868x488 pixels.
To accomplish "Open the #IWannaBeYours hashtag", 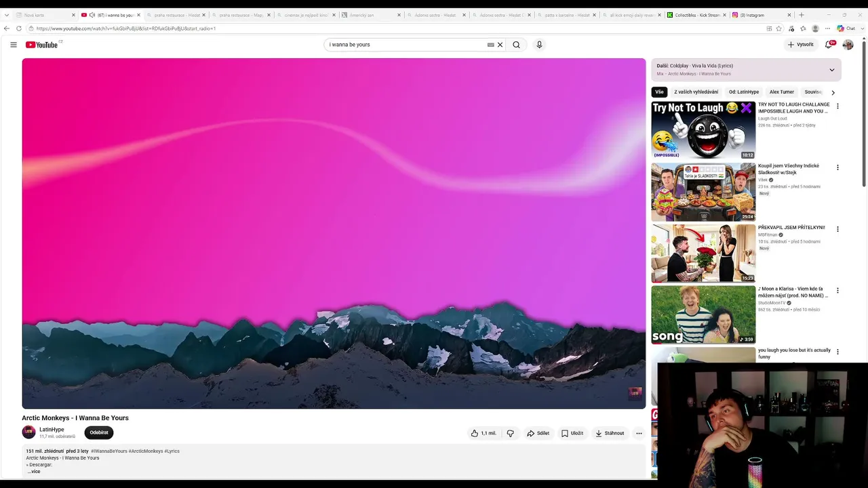I will pyautogui.click(x=109, y=451).
